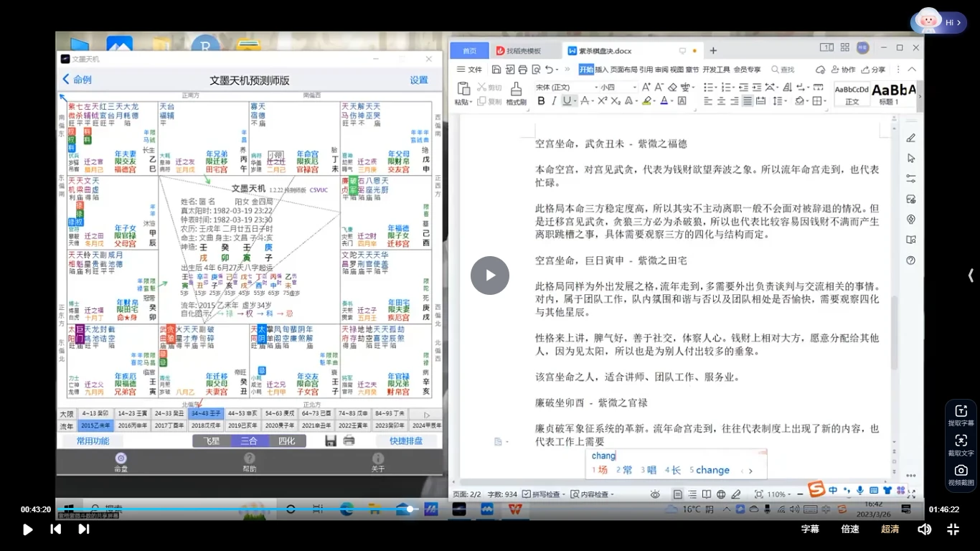Toggle eye-protection mode in the WPS status bar
This screenshot has height=551, width=980.
pyautogui.click(x=655, y=494)
